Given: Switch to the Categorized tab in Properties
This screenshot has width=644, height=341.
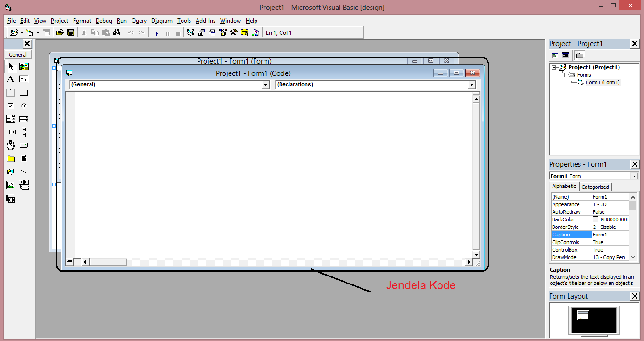Looking at the screenshot, I should 595,187.
